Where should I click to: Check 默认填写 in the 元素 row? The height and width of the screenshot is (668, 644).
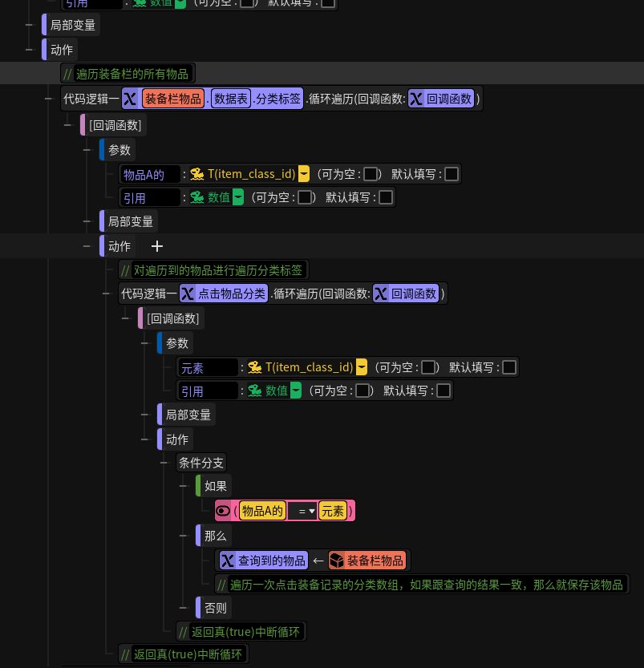(x=509, y=367)
